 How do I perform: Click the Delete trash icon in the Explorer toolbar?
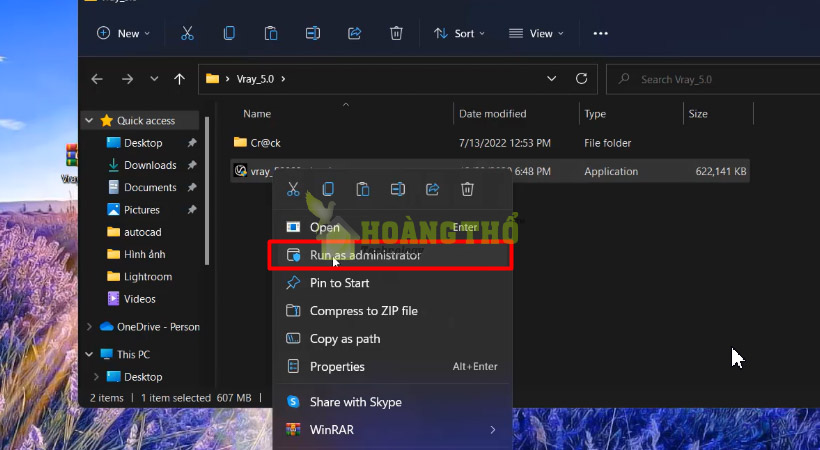pos(396,33)
